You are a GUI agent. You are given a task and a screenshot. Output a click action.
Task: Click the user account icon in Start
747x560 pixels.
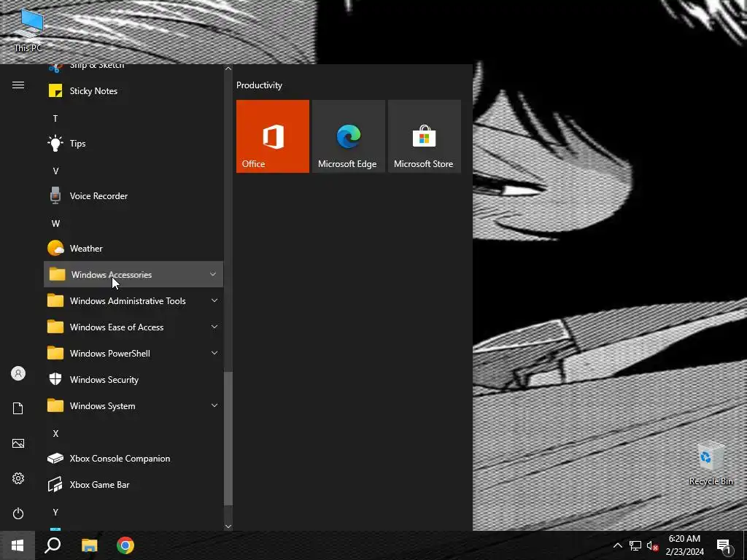coord(18,373)
